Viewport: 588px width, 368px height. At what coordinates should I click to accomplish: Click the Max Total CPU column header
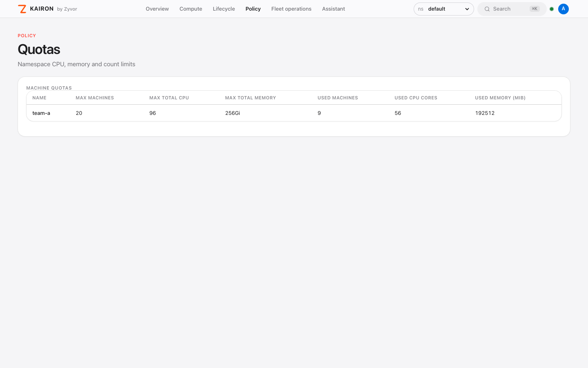pyautogui.click(x=169, y=98)
